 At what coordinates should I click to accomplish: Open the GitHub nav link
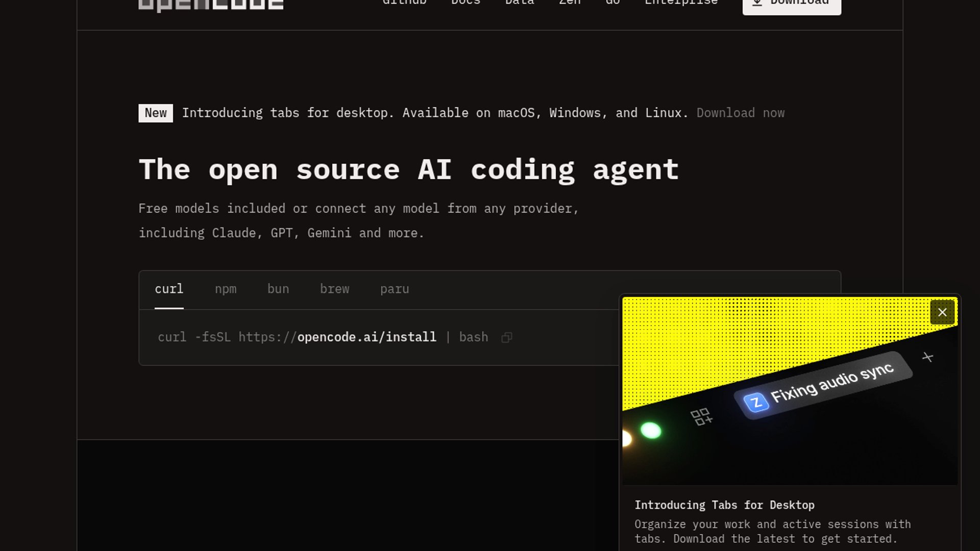tap(404, 3)
